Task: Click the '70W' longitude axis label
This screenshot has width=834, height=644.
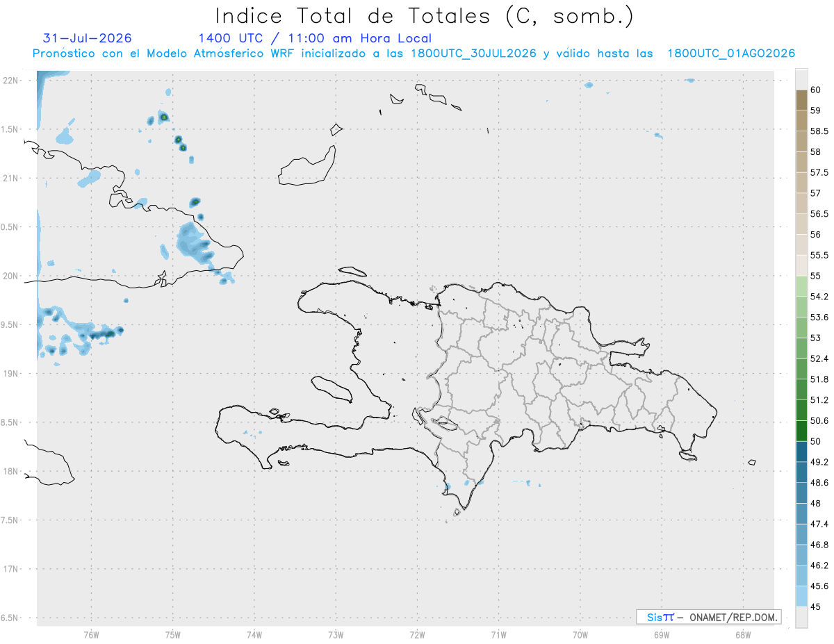Action: [580, 634]
